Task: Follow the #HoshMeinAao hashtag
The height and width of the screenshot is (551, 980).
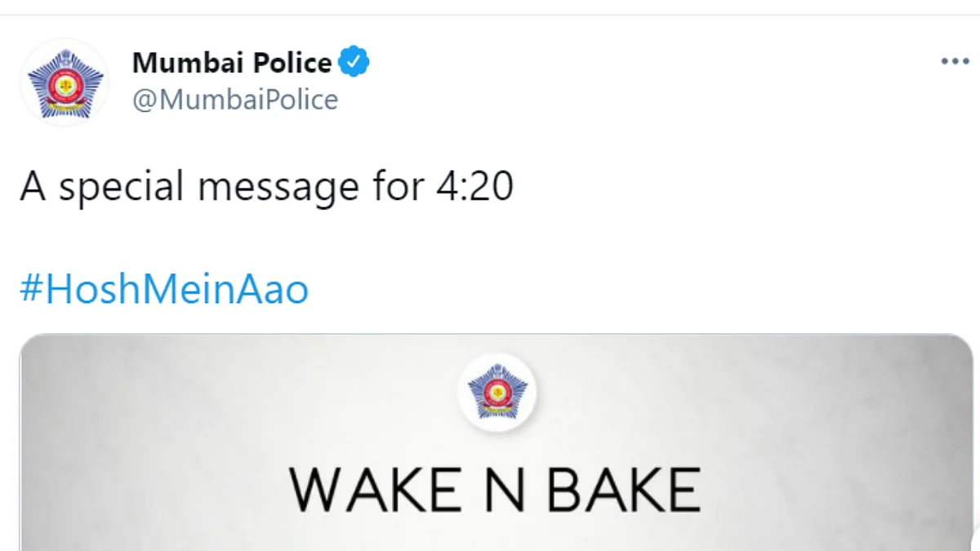Action: click(164, 291)
